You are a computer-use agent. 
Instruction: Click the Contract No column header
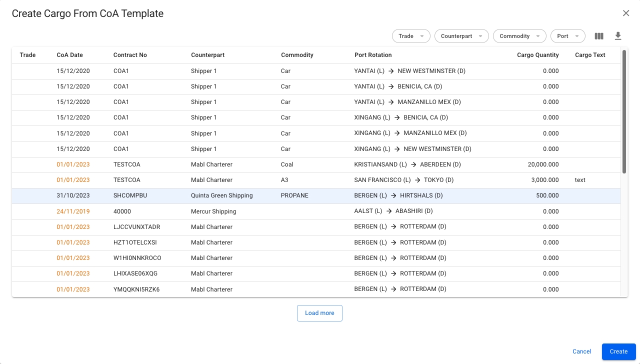tap(130, 55)
